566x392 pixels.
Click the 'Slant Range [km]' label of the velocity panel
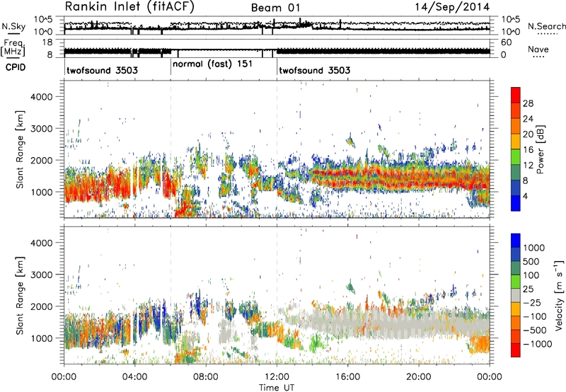tap(20, 295)
